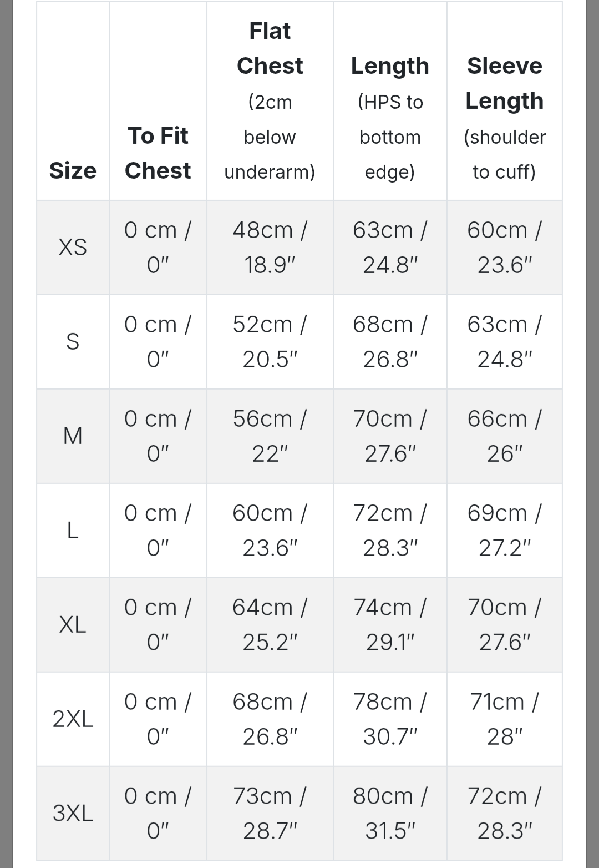
Task: Select the 68cm / 26.8" length cell for S
Action: (x=390, y=342)
